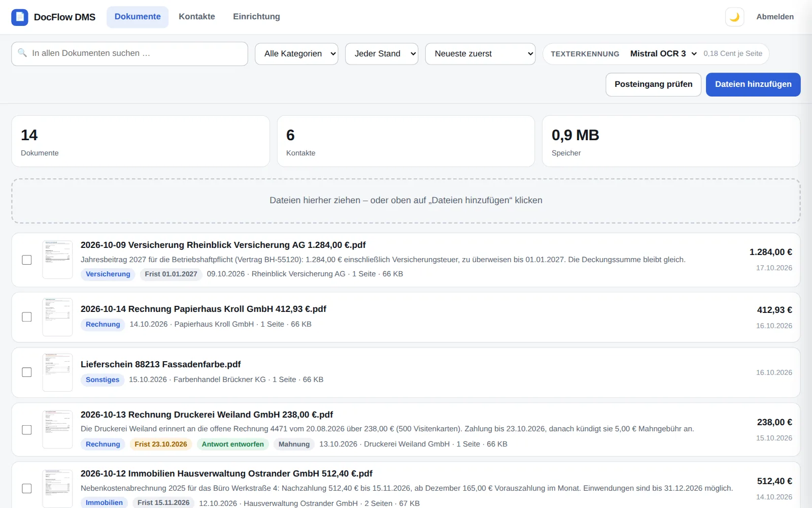Go to the Einrichtung tab
The width and height of the screenshot is (812, 508).
[256, 17]
